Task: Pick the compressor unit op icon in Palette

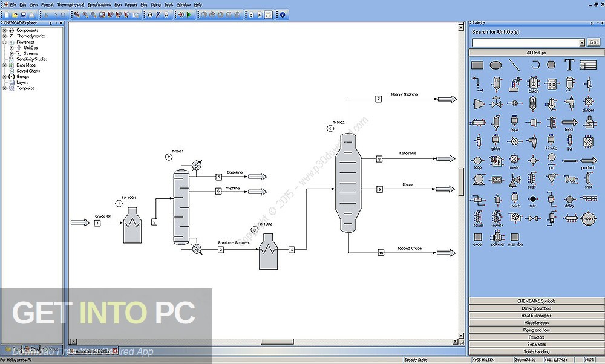Action: pyautogui.click(x=478, y=103)
